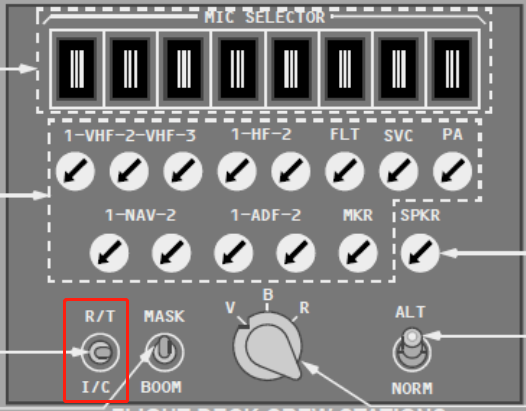
Task: Click the NORM label
Action: (x=412, y=389)
